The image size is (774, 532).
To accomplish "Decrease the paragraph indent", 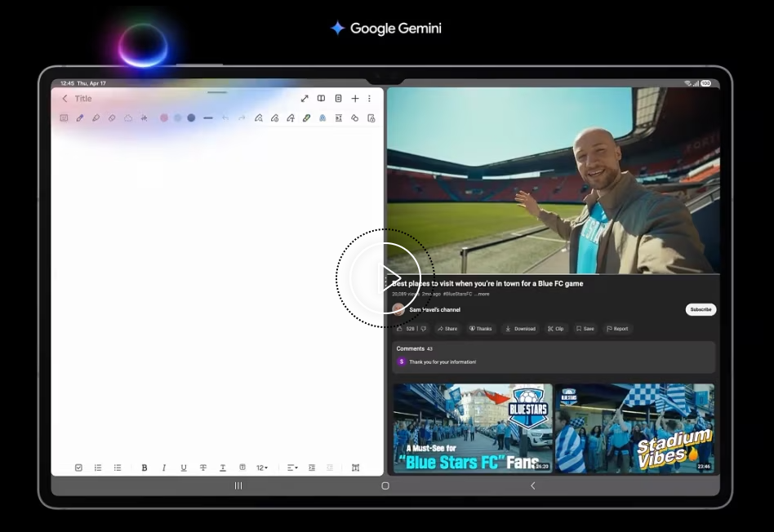I will pos(330,468).
